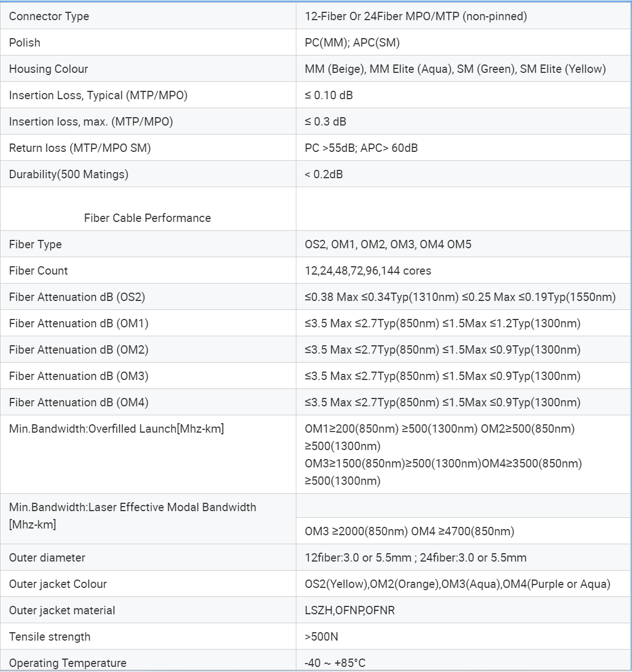This screenshot has width=632, height=672.
Task: Select the LSZH,OFNP,OFNR jacket material value
Action: tap(350, 610)
